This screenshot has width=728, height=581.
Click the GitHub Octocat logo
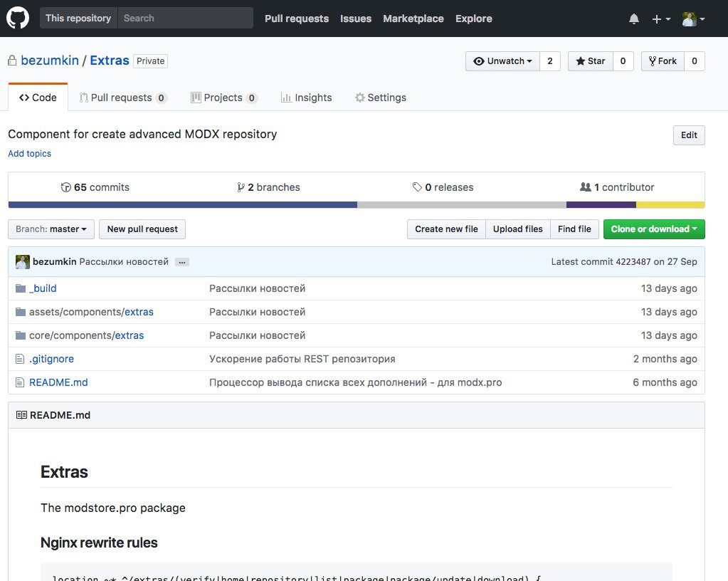(18, 19)
